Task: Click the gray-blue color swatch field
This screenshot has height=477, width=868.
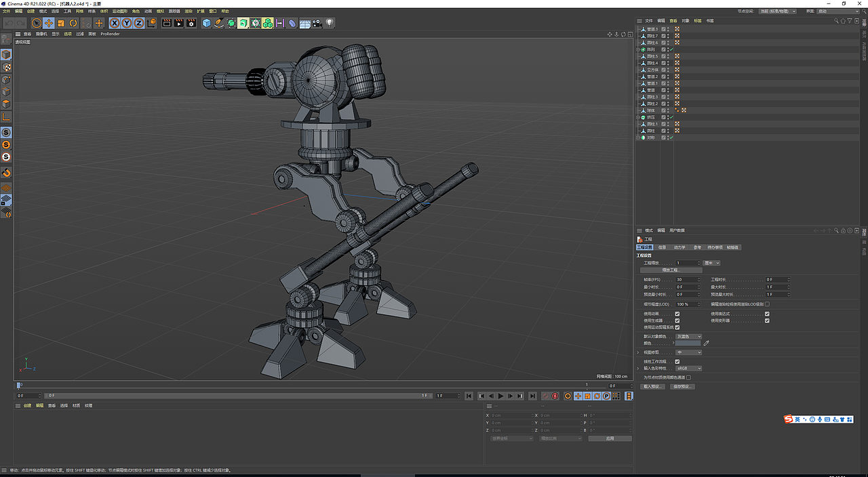Action: coord(688,344)
